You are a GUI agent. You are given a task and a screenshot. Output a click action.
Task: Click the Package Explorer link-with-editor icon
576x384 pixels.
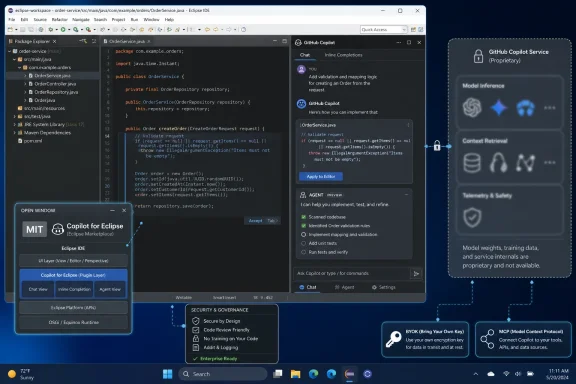(x=82, y=41)
